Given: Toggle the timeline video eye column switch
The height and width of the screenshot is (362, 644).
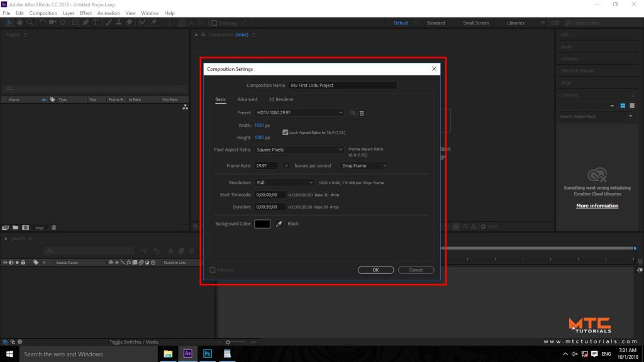Looking at the screenshot, I should pos(5,262).
